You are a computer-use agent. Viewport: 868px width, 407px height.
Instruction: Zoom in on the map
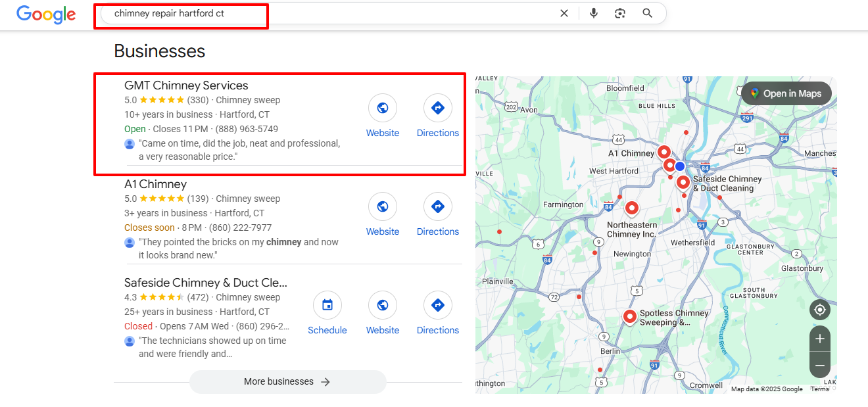pos(819,339)
